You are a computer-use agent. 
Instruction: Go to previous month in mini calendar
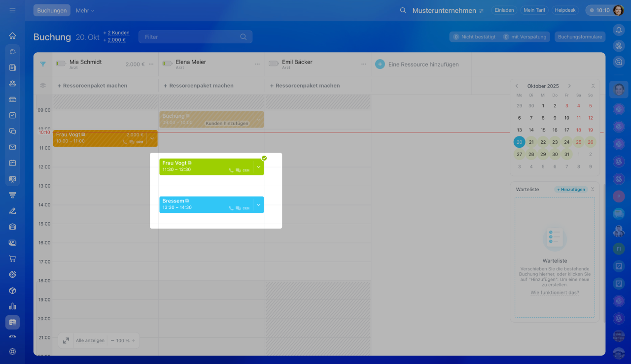click(517, 86)
